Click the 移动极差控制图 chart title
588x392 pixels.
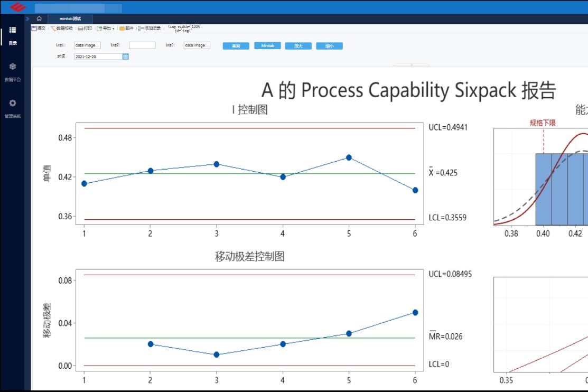(250, 257)
